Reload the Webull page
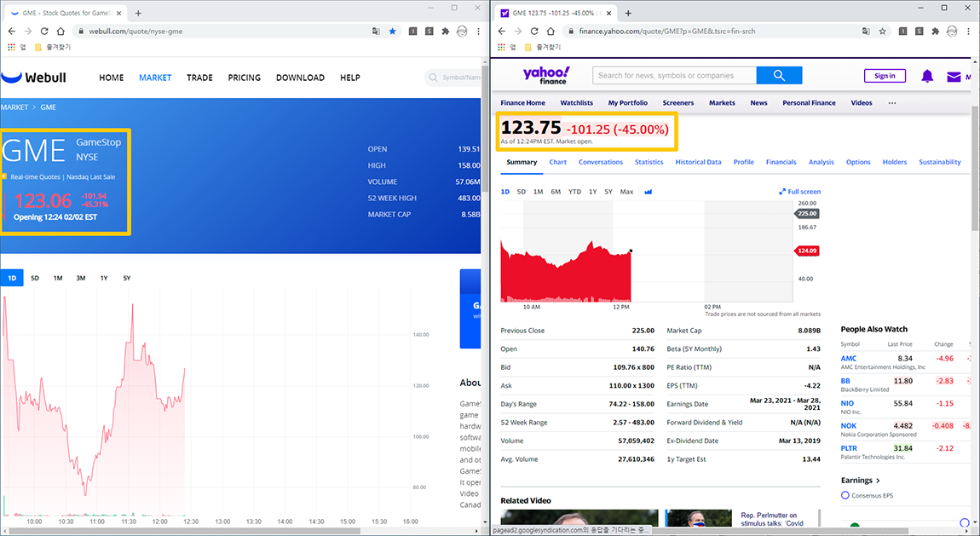This screenshot has height=536, width=980. [x=43, y=32]
